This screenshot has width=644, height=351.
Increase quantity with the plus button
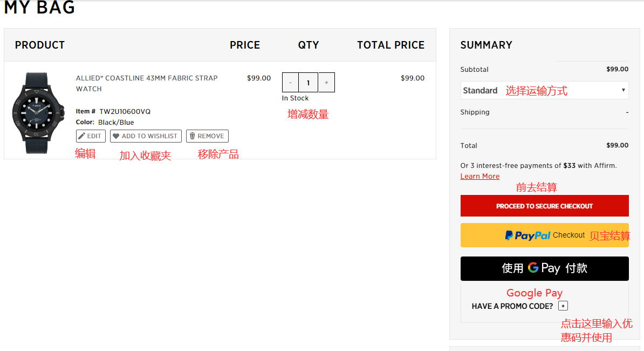326,83
